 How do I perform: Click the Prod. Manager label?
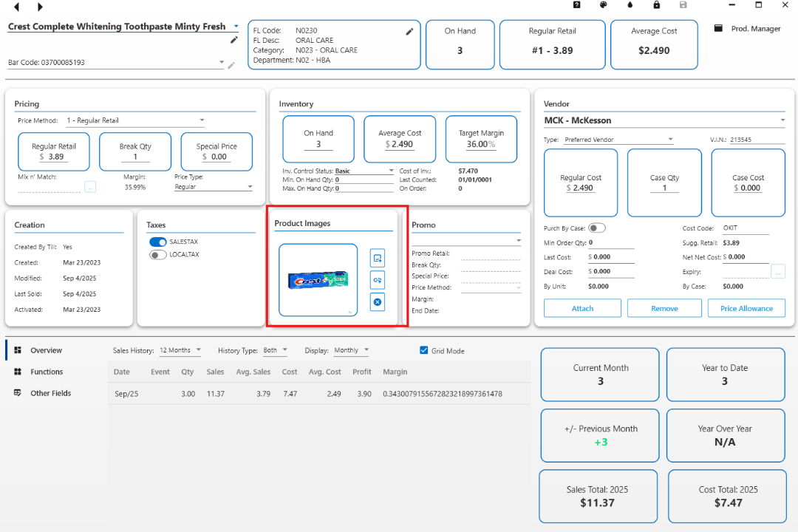[x=756, y=29]
